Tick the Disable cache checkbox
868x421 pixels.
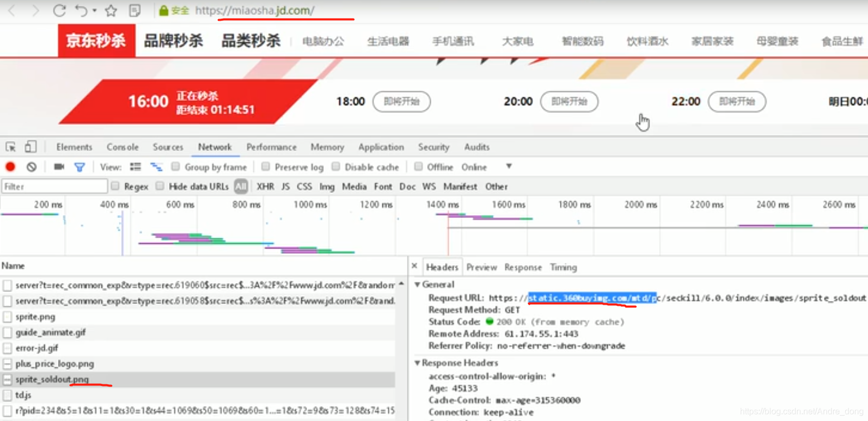pyautogui.click(x=336, y=167)
